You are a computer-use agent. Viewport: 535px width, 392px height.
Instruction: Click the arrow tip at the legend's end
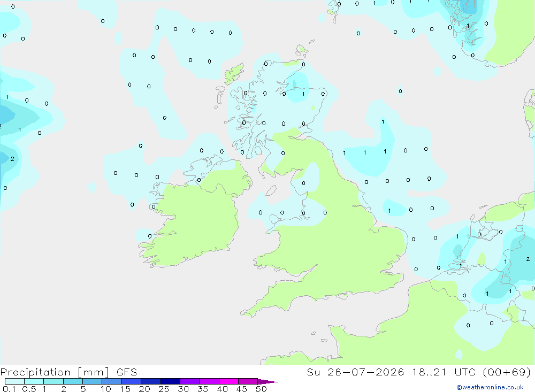coord(267,382)
